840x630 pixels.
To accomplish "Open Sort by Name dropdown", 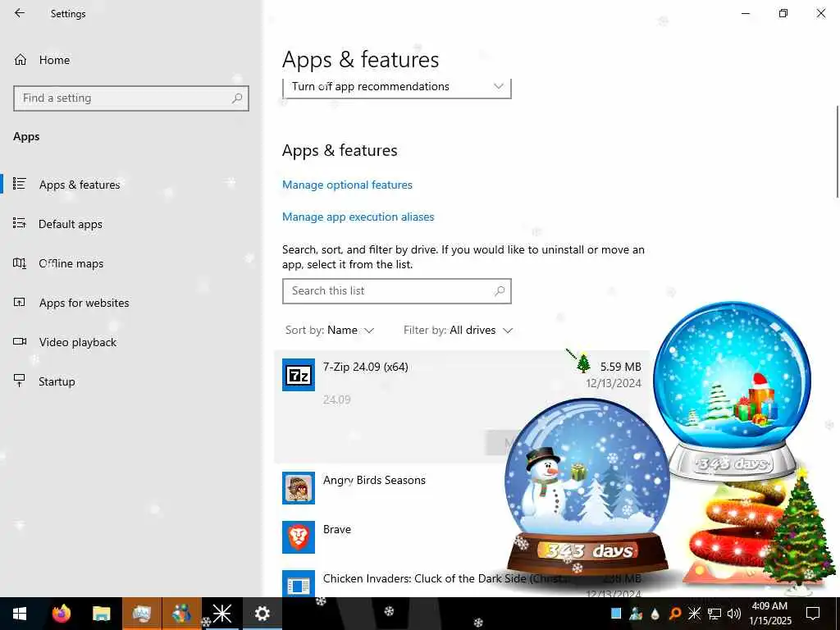I will coord(330,330).
